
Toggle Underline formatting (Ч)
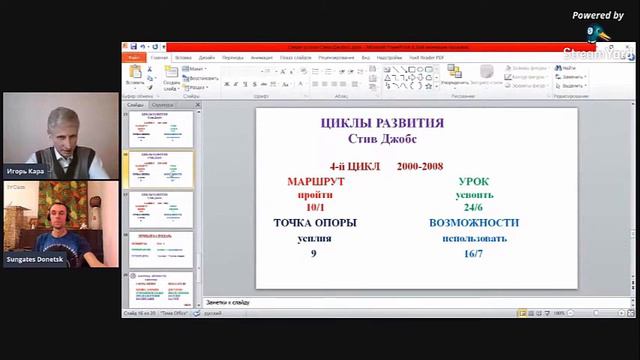click(245, 84)
